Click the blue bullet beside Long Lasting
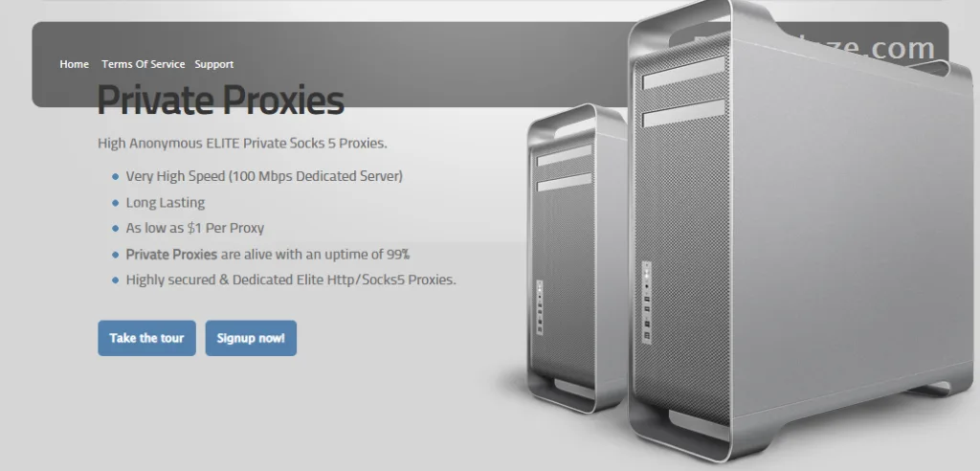 click(x=115, y=203)
